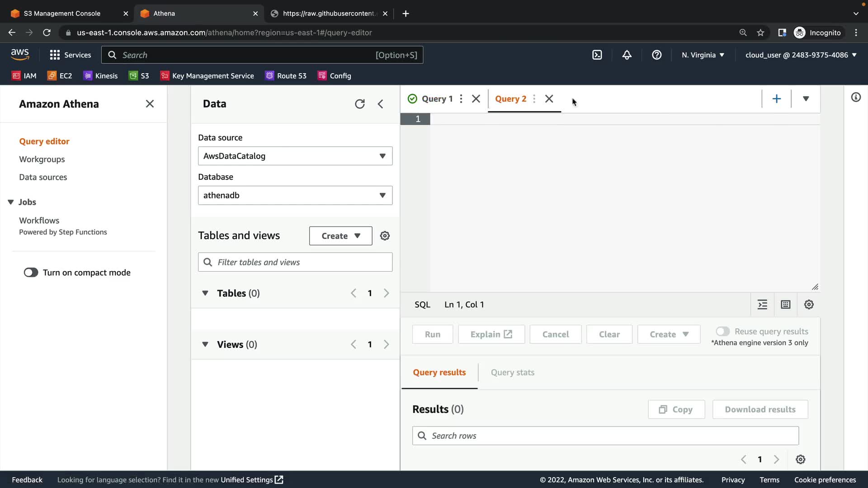Switch to Query stats tab
The height and width of the screenshot is (488, 868).
[512, 372]
